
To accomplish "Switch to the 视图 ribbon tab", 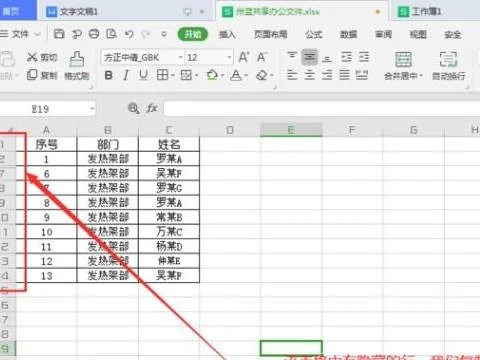I will click(x=418, y=34).
